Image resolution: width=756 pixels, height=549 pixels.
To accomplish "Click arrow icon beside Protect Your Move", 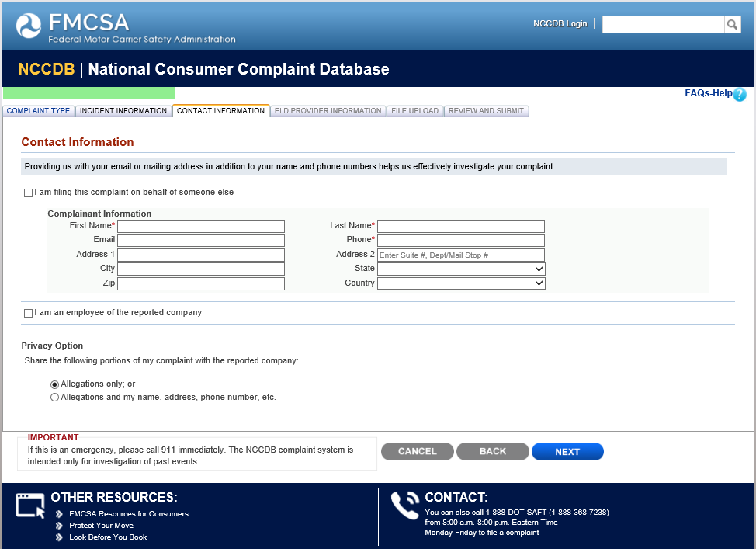I will click(60, 526).
